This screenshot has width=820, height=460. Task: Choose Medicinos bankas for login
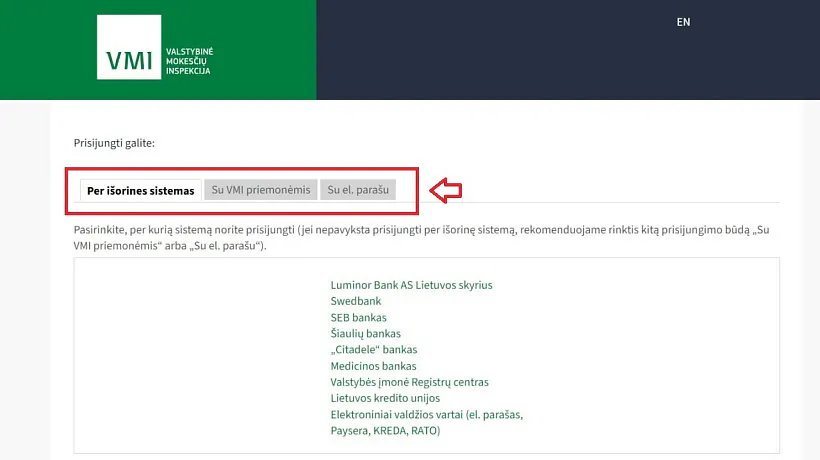(x=373, y=366)
